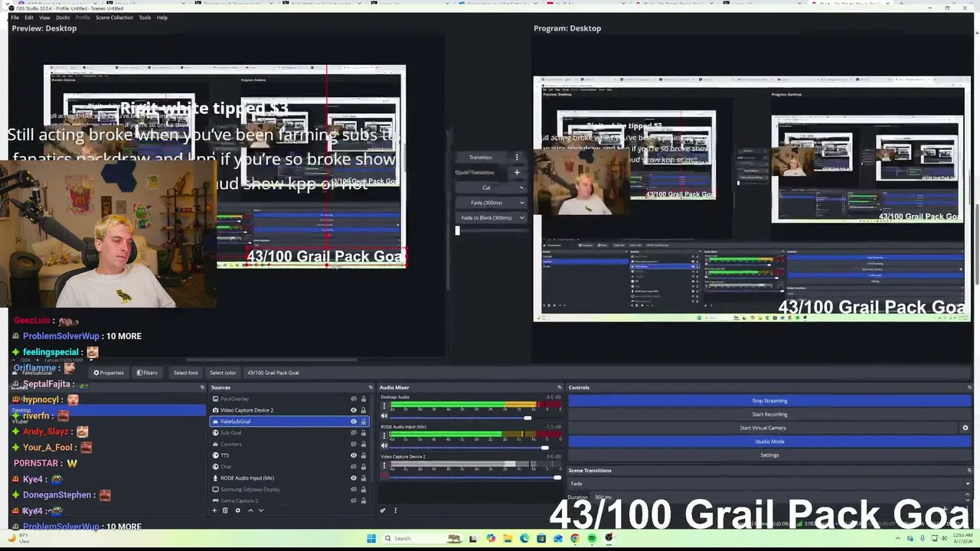Click the Start Recording button
This screenshot has height=551, width=980.
click(x=769, y=414)
